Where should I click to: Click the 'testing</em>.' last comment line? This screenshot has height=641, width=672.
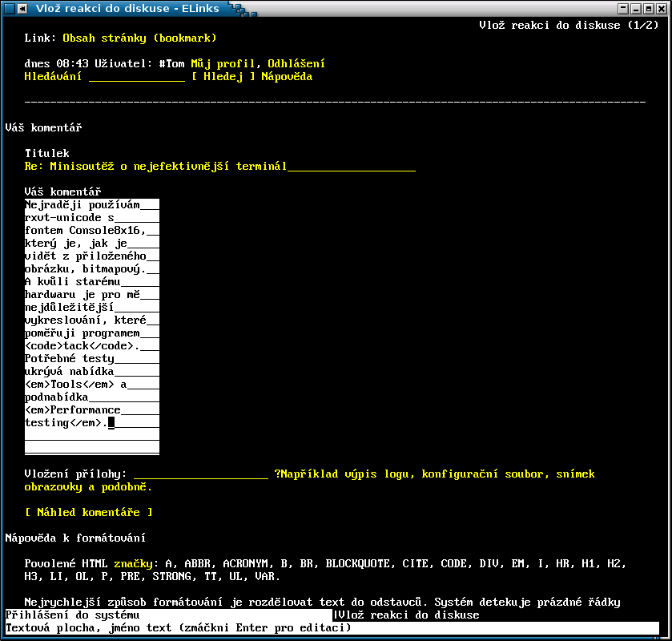tap(66, 423)
